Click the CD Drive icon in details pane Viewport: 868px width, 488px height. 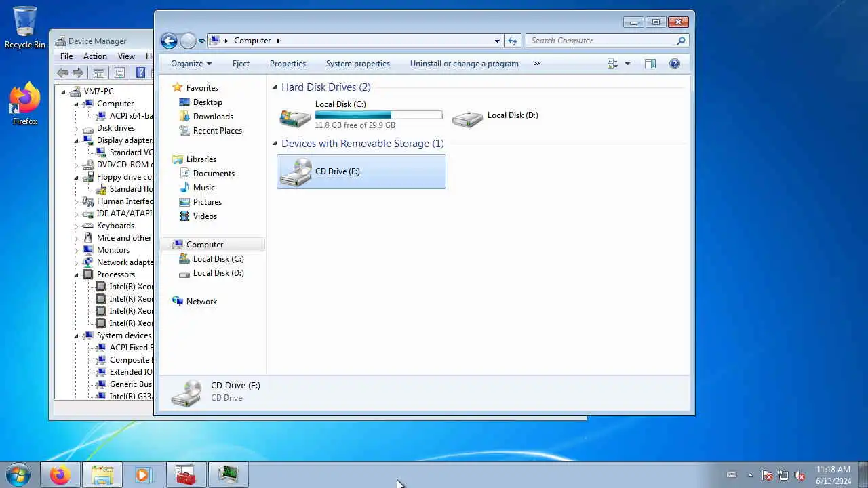point(186,392)
